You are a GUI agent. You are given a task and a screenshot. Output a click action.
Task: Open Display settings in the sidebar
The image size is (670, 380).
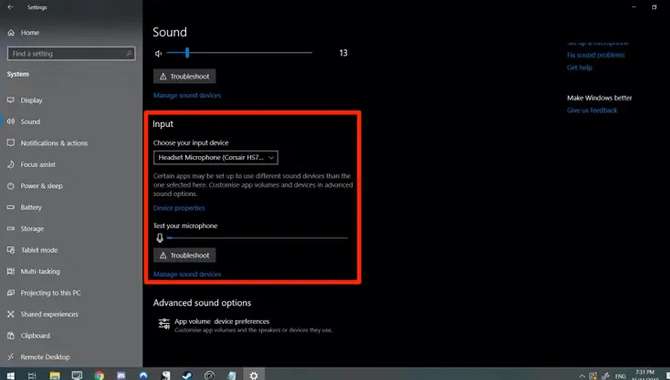(26, 100)
